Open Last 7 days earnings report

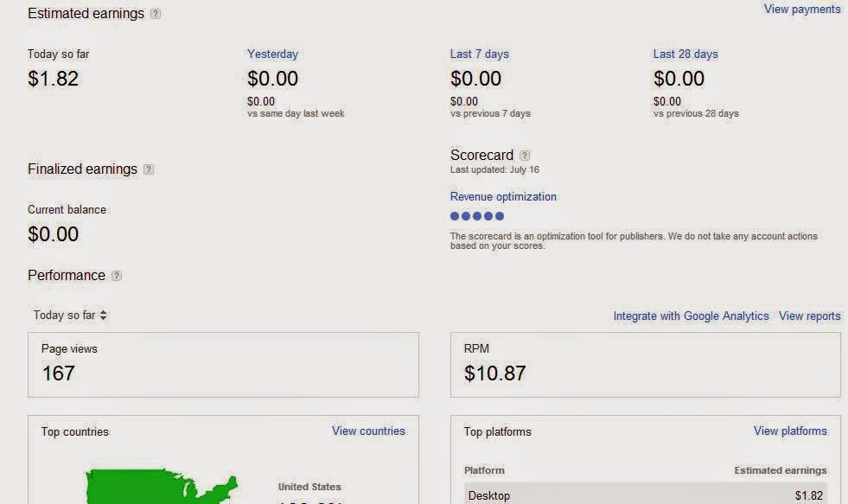(479, 54)
